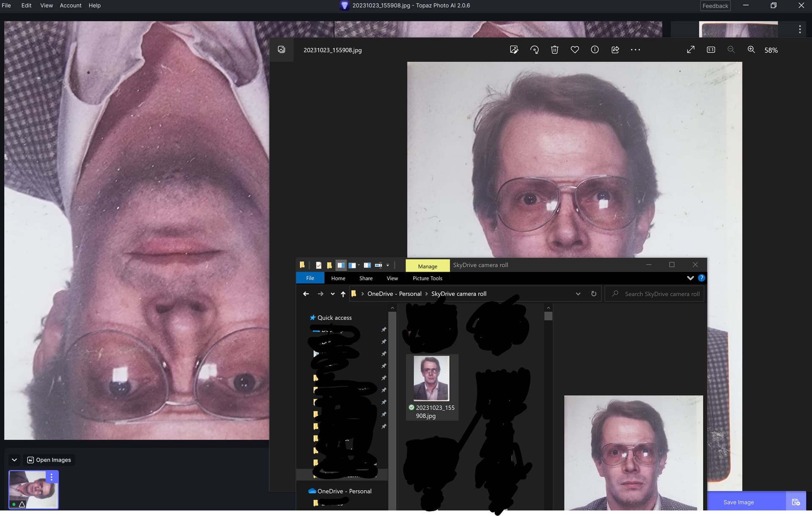The width and height of the screenshot is (812, 516).
Task: Expand the Explorer ribbon with the chevron
Action: pyautogui.click(x=690, y=278)
